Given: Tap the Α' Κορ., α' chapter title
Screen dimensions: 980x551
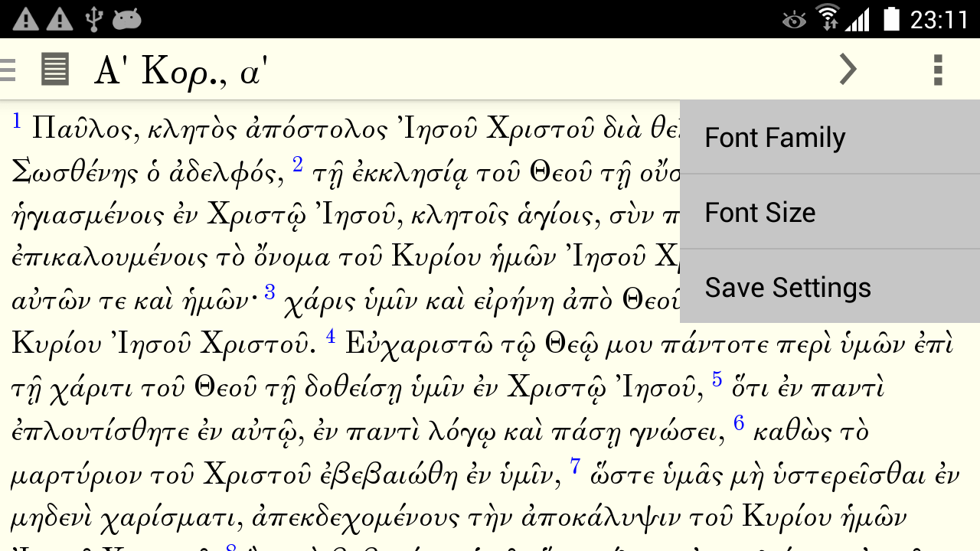Looking at the screenshot, I should click(181, 71).
